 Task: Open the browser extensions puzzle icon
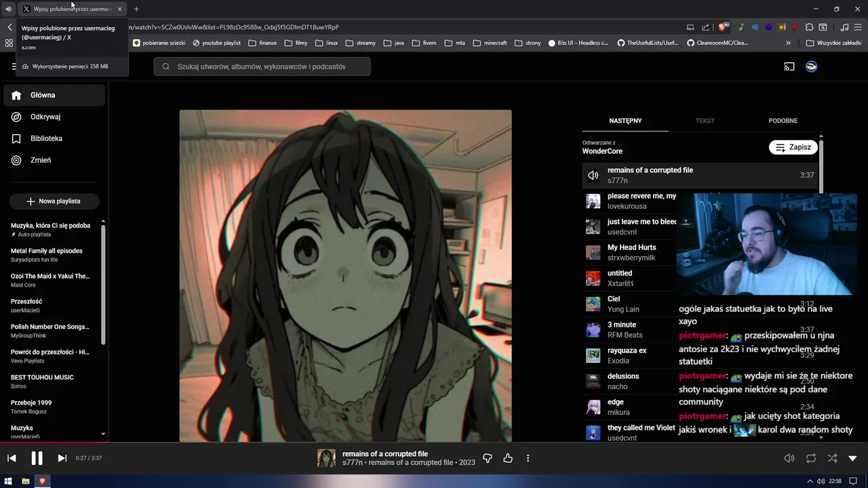(809, 27)
